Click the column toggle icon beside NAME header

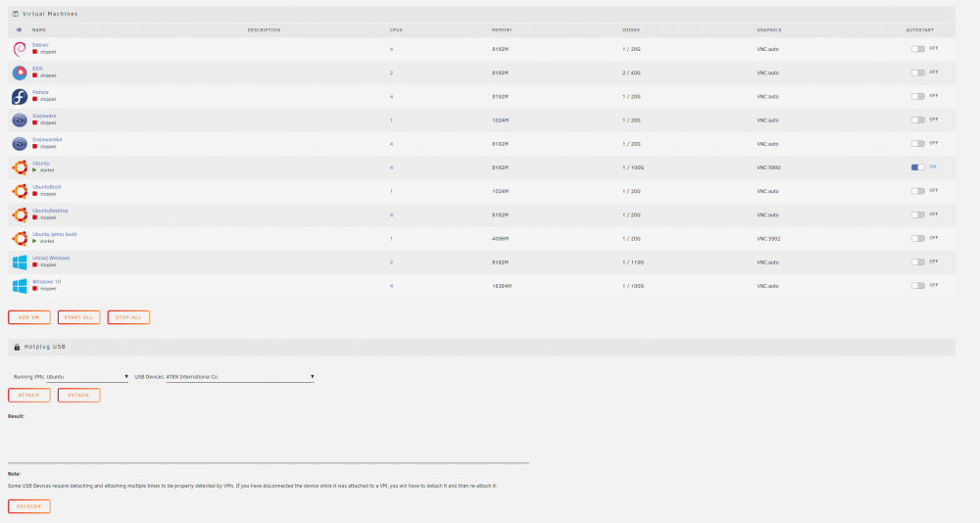click(x=19, y=30)
